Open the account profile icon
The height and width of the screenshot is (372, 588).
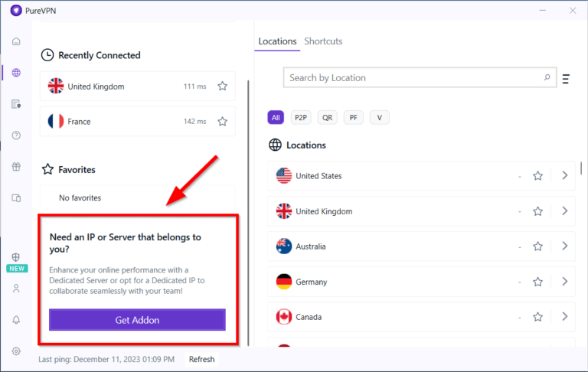pos(16,289)
